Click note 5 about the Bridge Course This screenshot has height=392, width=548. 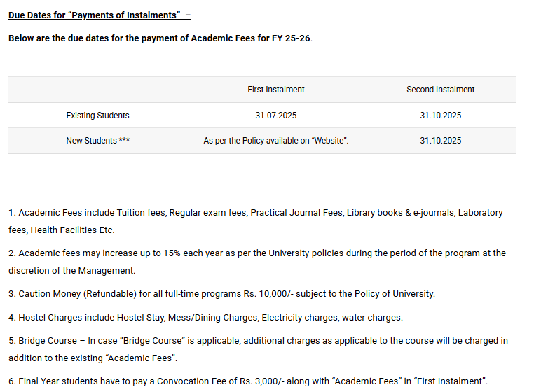[258, 341]
